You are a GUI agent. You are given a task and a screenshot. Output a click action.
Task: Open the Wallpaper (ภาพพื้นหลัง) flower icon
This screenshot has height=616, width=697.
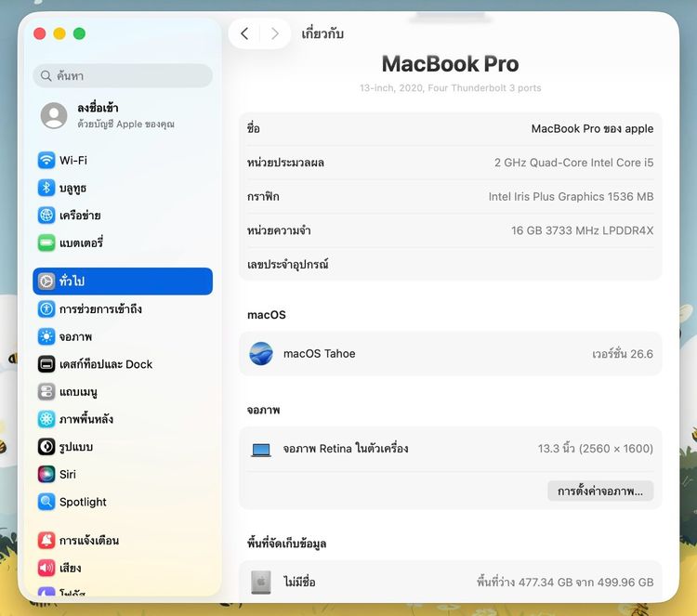(x=46, y=419)
